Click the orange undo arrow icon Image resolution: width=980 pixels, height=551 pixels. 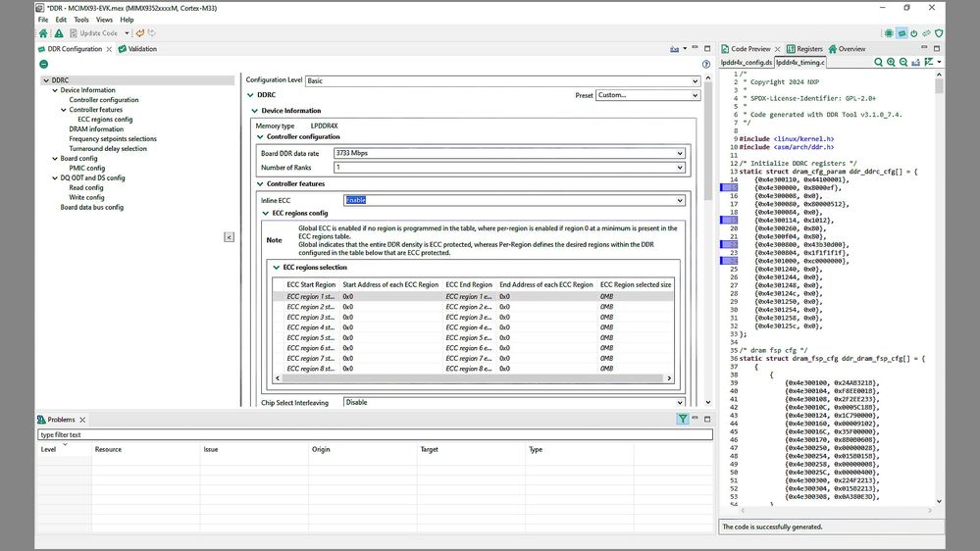pyautogui.click(x=140, y=33)
